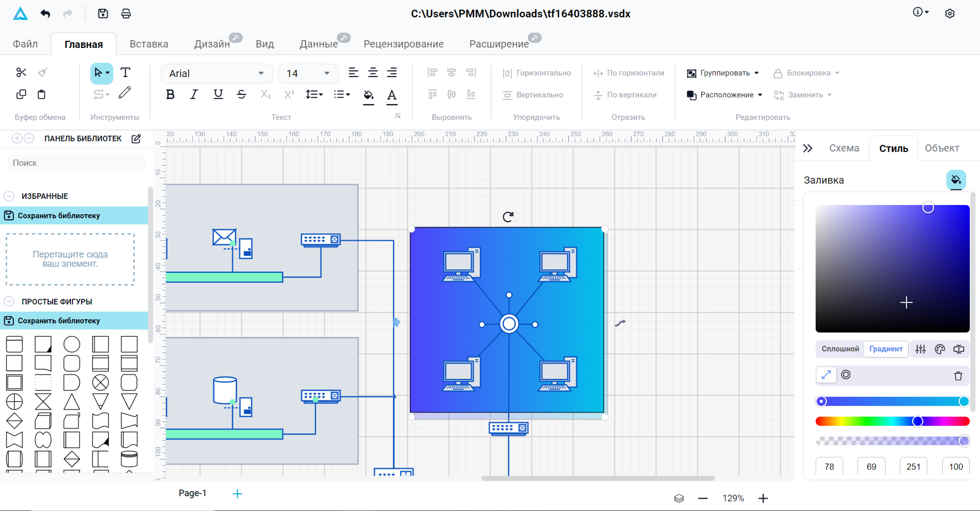
Task: Click the Cut scissors icon
Action: point(21,72)
